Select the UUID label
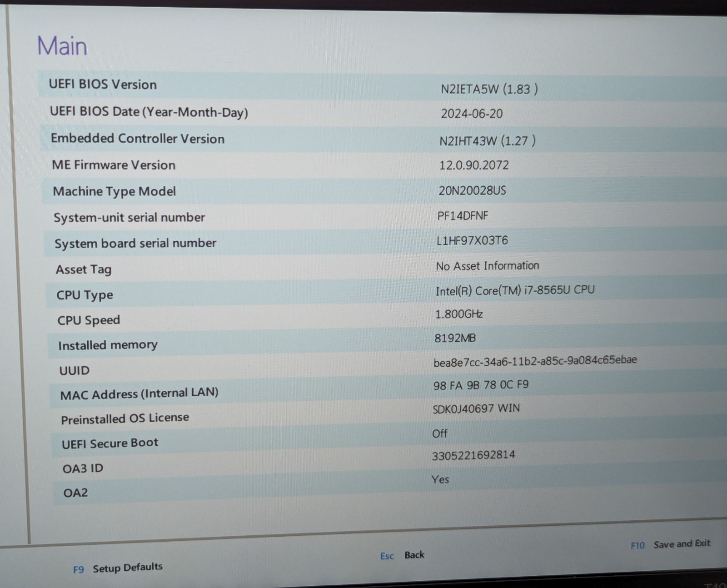The height and width of the screenshot is (588, 727). pos(75,371)
